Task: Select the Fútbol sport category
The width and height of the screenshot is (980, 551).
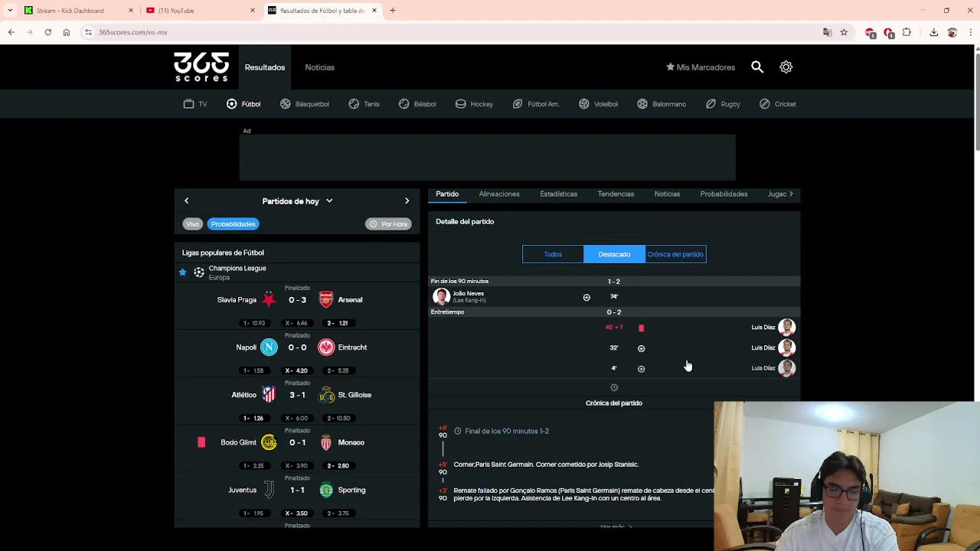Action: 243,104
